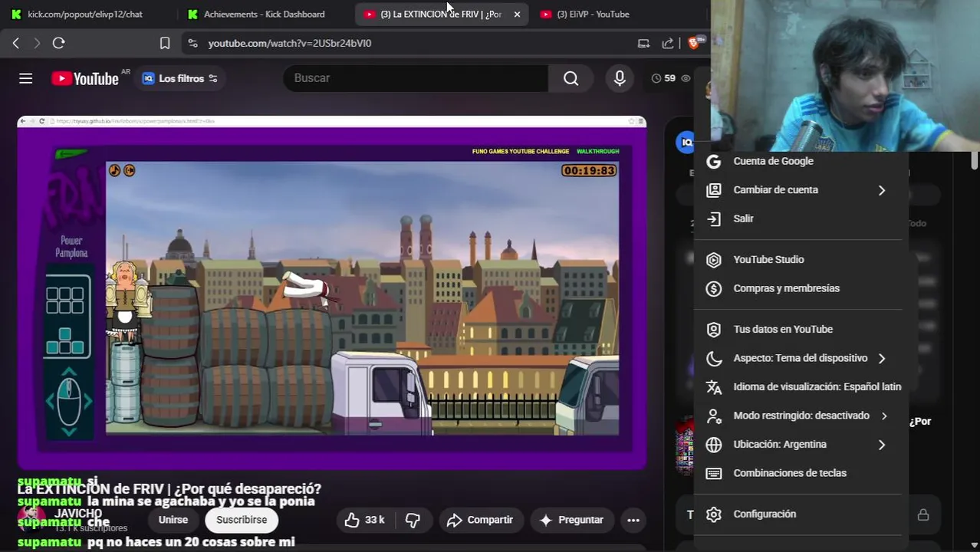Click the Compartir share button
980x552 pixels.
pyautogui.click(x=480, y=520)
